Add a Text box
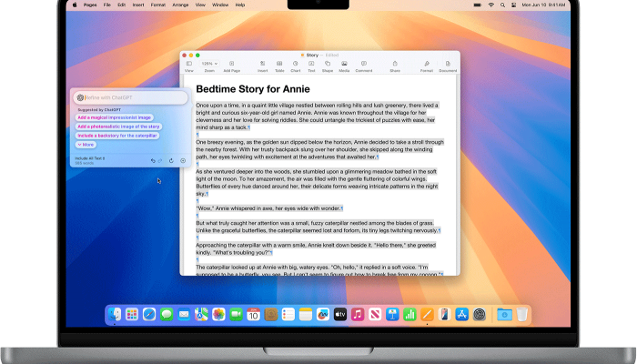Viewport: 637px width, 364px height. 313,65
